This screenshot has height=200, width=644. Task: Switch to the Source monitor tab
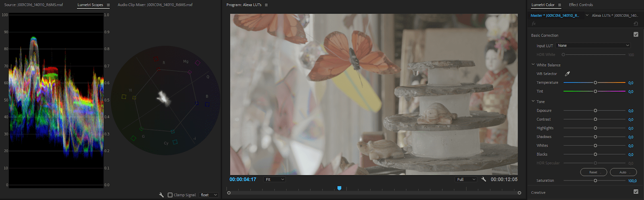pos(33,5)
